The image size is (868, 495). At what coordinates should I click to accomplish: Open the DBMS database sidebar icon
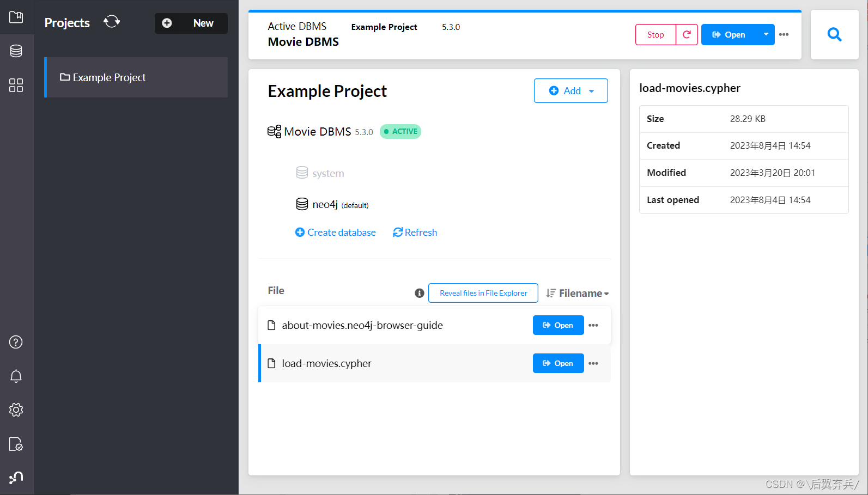click(x=16, y=51)
